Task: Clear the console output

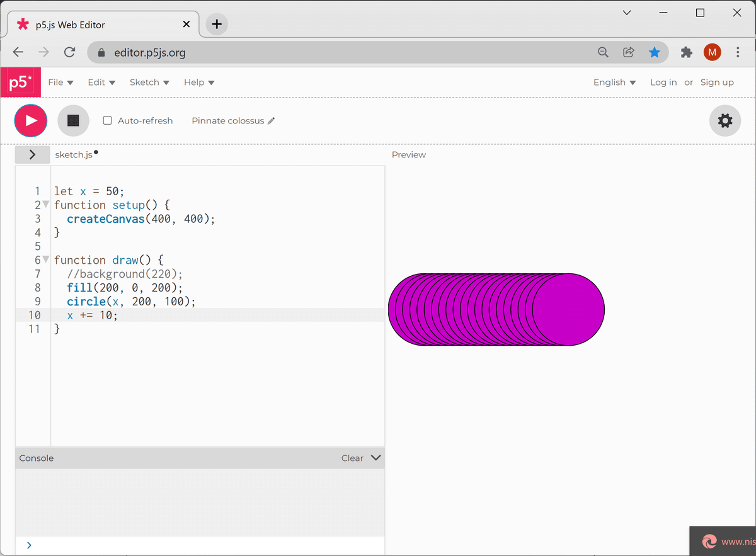Action: pyautogui.click(x=352, y=458)
